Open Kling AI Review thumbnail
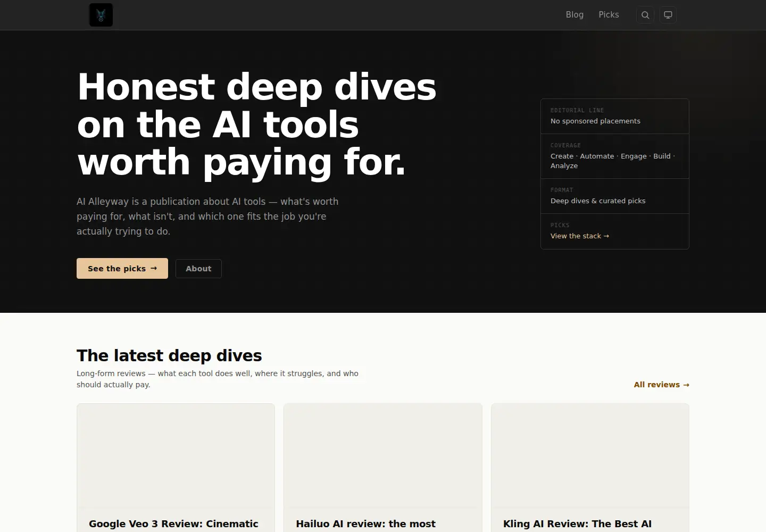This screenshot has height=532, width=766. tap(590, 455)
